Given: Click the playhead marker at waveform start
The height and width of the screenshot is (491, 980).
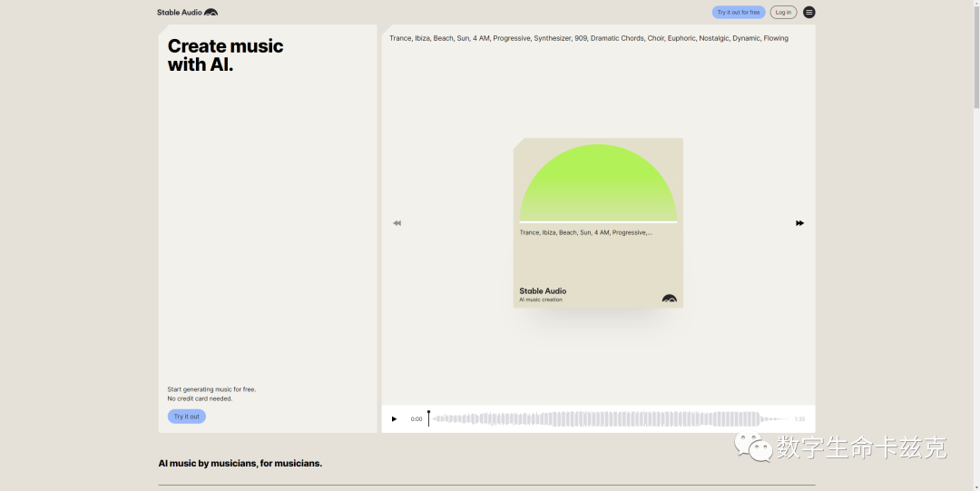Looking at the screenshot, I should click(428, 414).
